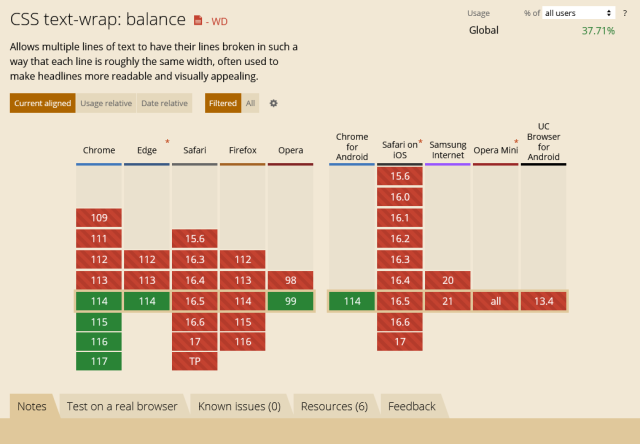The image size is (640, 444).
Task: Switch to Date relative view
Action: pyautogui.click(x=164, y=103)
